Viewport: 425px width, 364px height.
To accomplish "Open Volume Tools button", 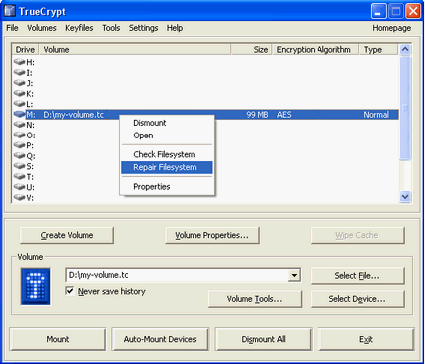I will 255,299.
